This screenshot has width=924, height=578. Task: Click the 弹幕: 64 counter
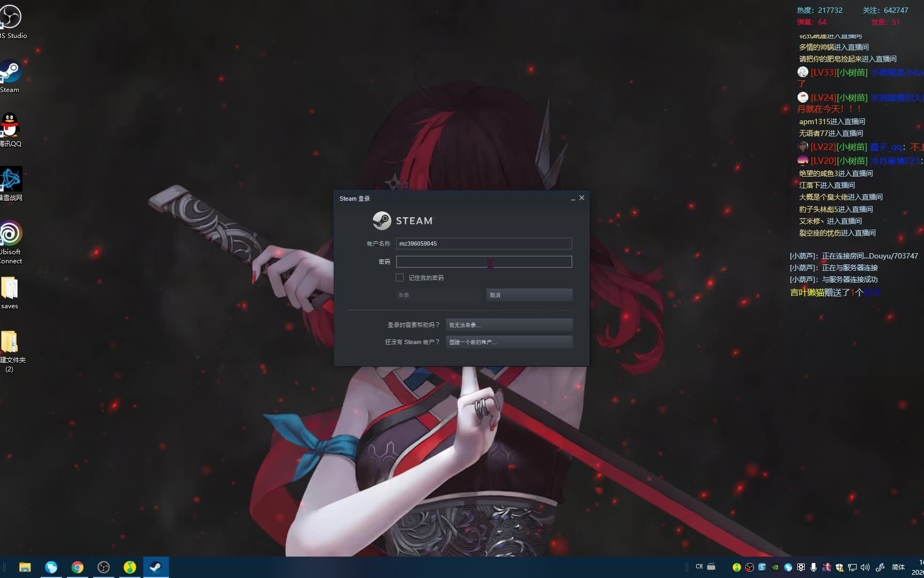pos(812,22)
